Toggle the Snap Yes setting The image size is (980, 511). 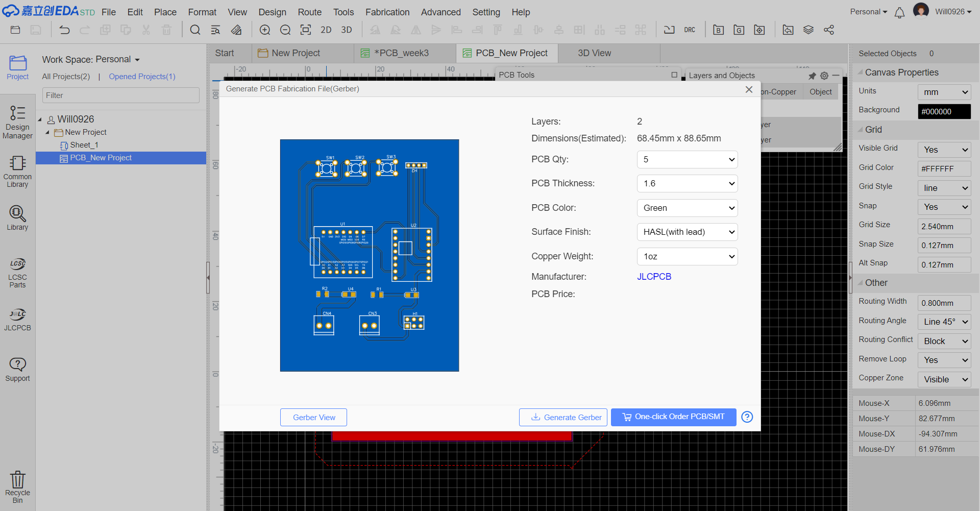click(x=944, y=207)
